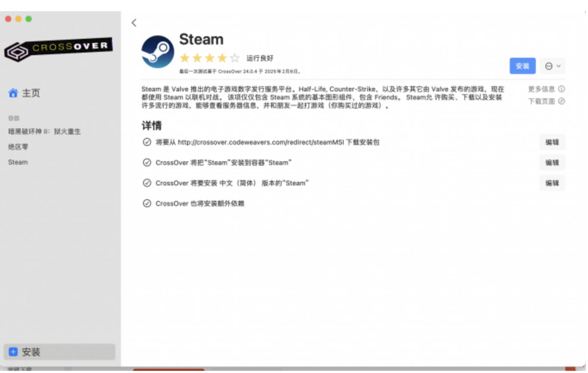Click the check icon beside the 中文（简体）row

[147, 183]
